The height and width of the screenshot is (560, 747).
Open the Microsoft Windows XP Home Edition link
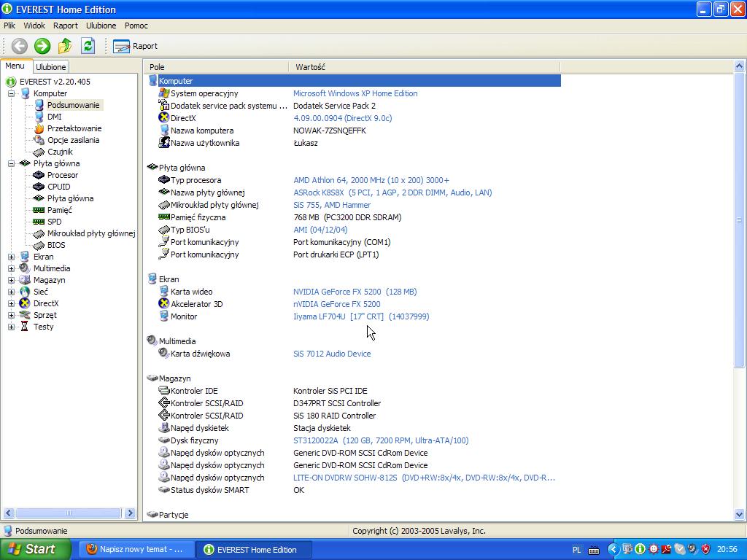point(355,94)
